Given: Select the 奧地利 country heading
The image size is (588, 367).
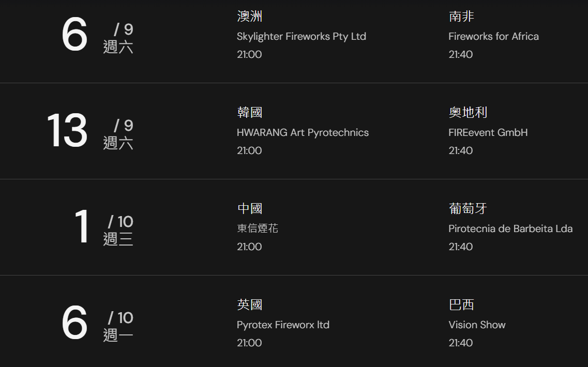Looking at the screenshot, I should [x=468, y=113].
